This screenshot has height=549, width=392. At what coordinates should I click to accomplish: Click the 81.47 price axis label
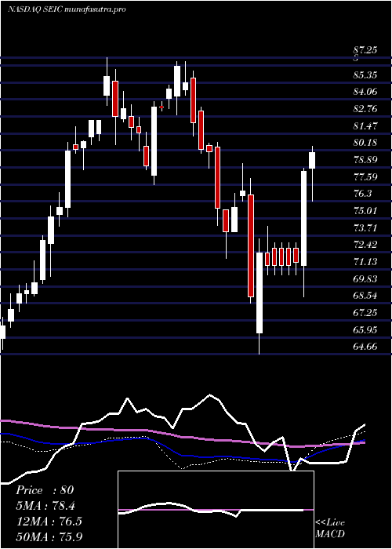(x=365, y=125)
